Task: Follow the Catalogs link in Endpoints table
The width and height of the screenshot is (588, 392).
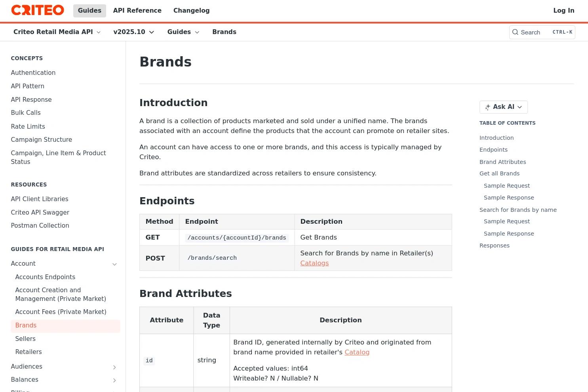Action: pos(314,263)
